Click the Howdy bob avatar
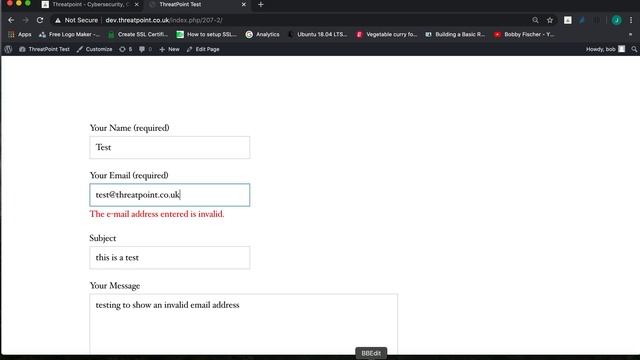This screenshot has height=360, width=640. 622,49
